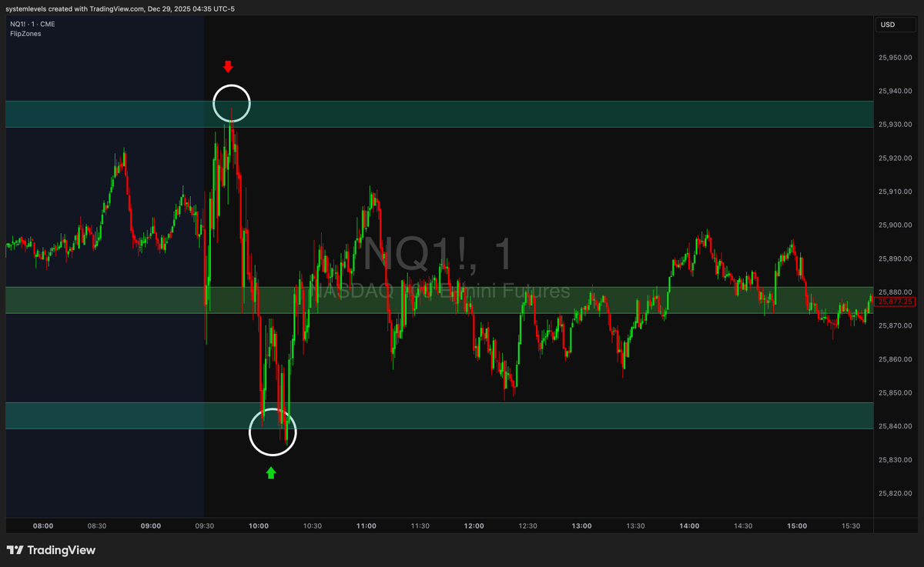924x567 pixels.
Task: Click the 08:30 time axis label
Action: tap(97, 526)
